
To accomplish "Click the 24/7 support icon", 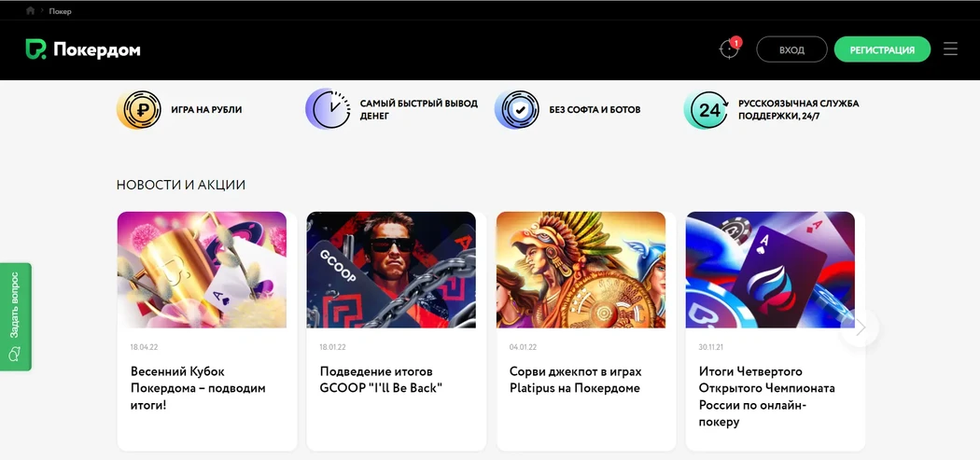I will pyautogui.click(x=707, y=110).
